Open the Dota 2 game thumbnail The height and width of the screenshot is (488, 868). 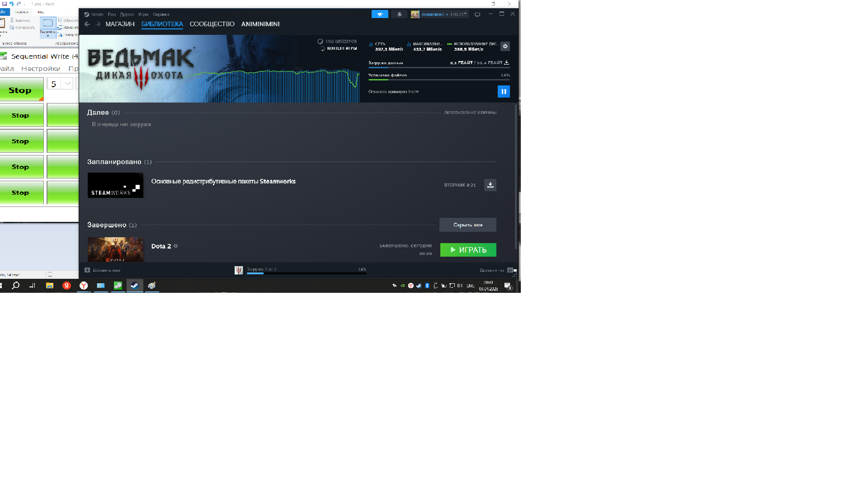pos(115,249)
